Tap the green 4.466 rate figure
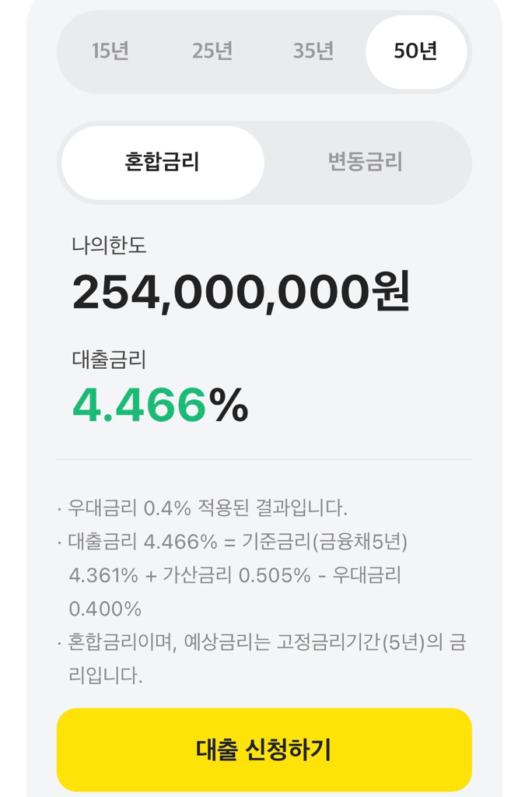This screenshot has height=797, width=532. click(x=139, y=405)
